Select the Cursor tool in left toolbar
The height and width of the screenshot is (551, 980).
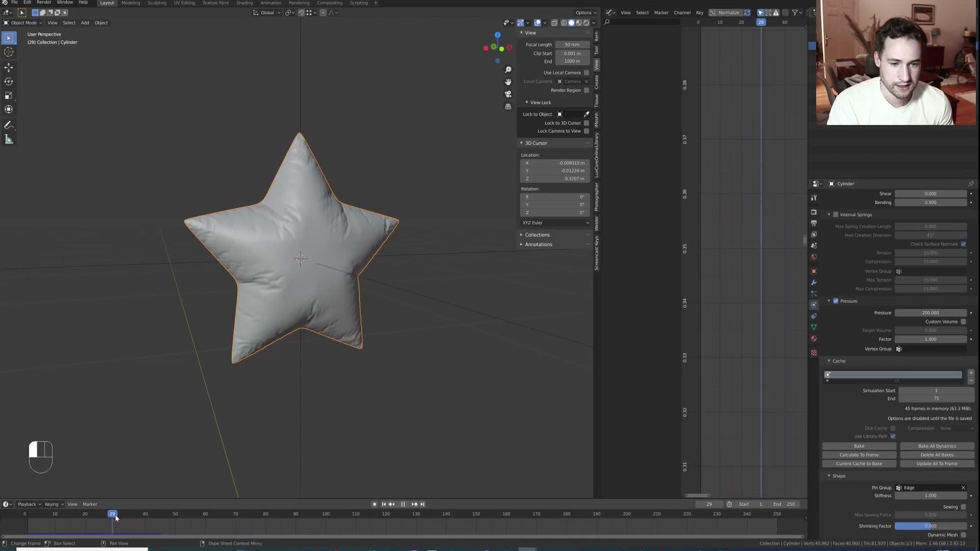tap(9, 52)
